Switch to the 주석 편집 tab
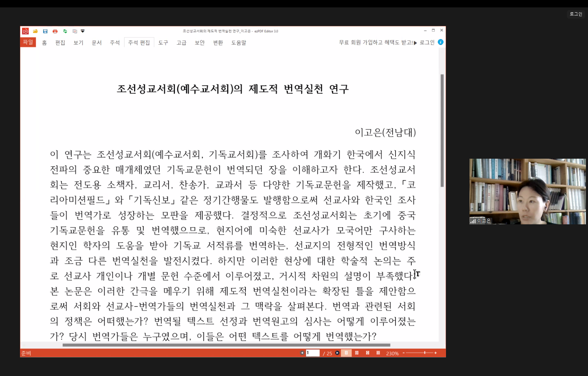The height and width of the screenshot is (376, 588). pyautogui.click(x=139, y=42)
